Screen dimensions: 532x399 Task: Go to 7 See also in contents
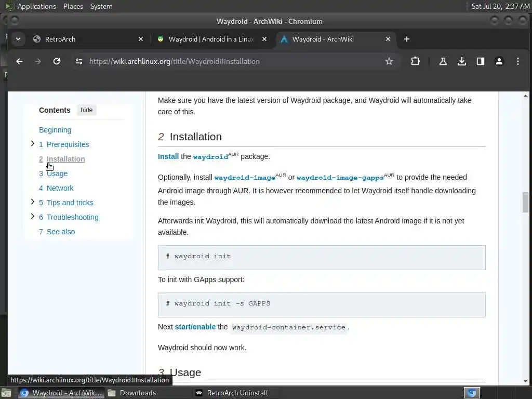(x=57, y=232)
